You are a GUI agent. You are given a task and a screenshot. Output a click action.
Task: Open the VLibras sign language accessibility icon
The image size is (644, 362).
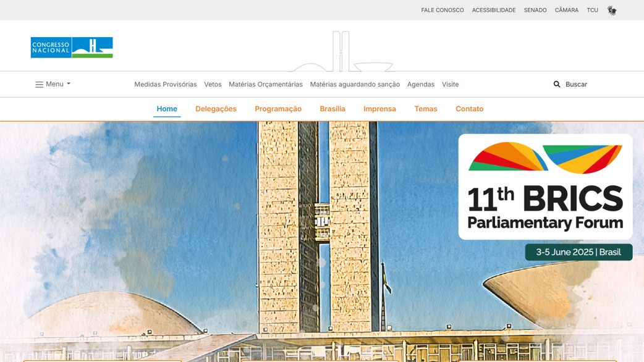pyautogui.click(x=612, y=11)
